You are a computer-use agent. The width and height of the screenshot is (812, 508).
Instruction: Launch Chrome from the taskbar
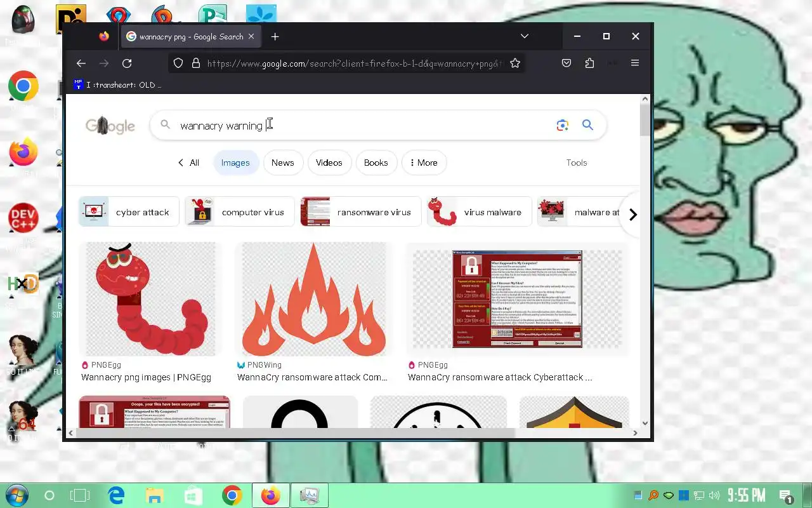coord(232,496)
